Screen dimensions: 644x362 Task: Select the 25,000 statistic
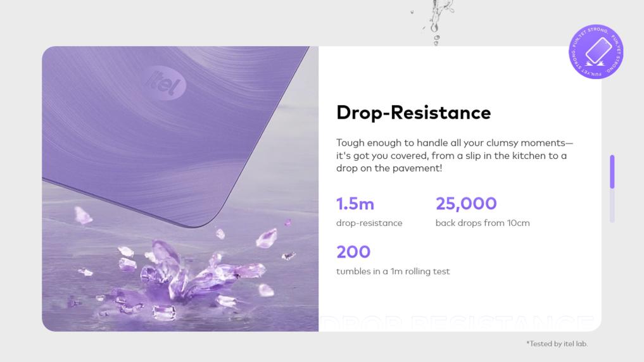coord(466,204)
